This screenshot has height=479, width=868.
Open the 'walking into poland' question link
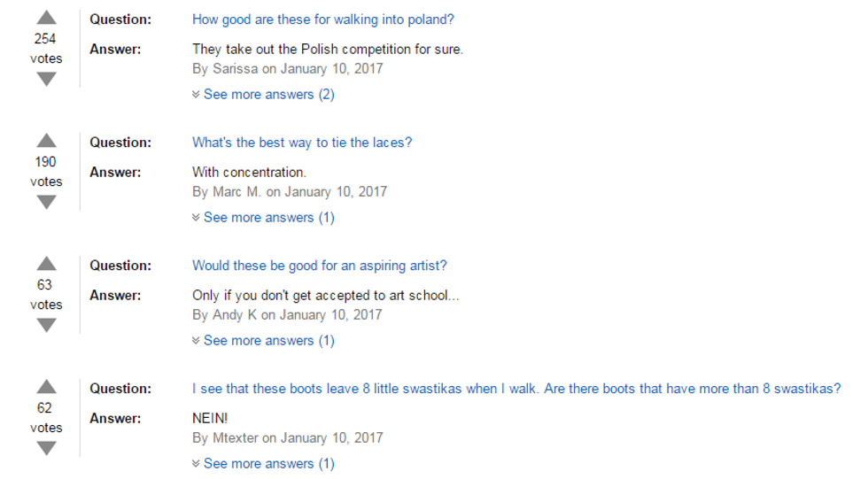pos(322,19)
